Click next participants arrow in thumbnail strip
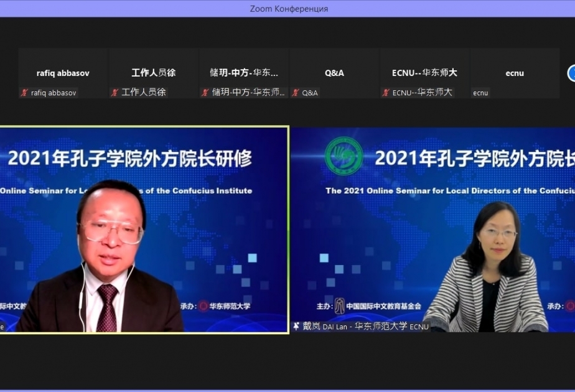This screenshot has width=575, height=392. (x=571, y=73)
